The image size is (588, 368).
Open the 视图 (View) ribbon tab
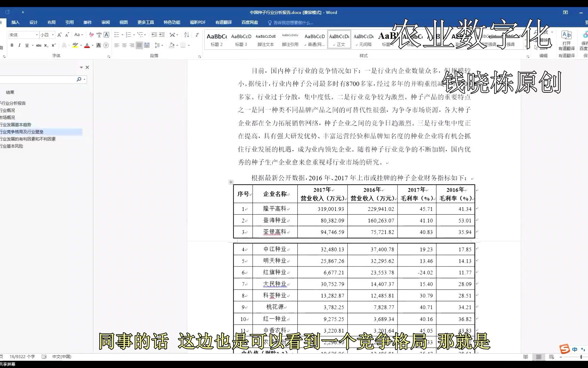[x=124, y=22]
